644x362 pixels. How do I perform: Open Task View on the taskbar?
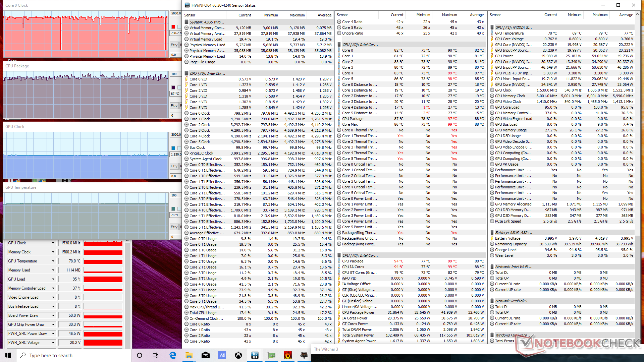tap(156, 355)
